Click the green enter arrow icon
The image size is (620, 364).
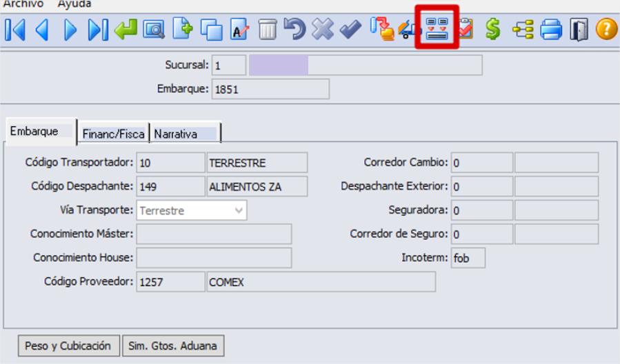(x=126, y=30)
